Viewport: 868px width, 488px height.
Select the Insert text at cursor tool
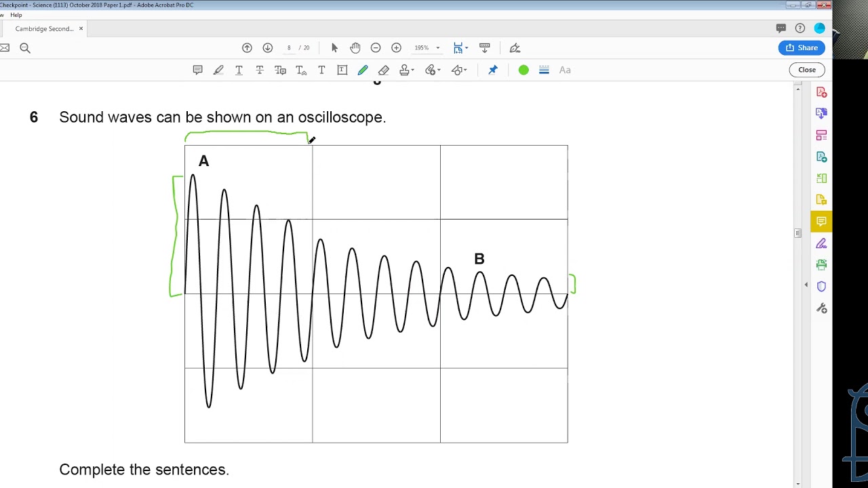click(x=301, y=70)
